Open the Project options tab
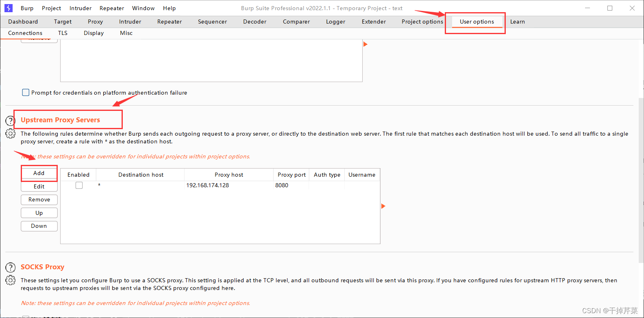644x318 pixels. [422, 22]
